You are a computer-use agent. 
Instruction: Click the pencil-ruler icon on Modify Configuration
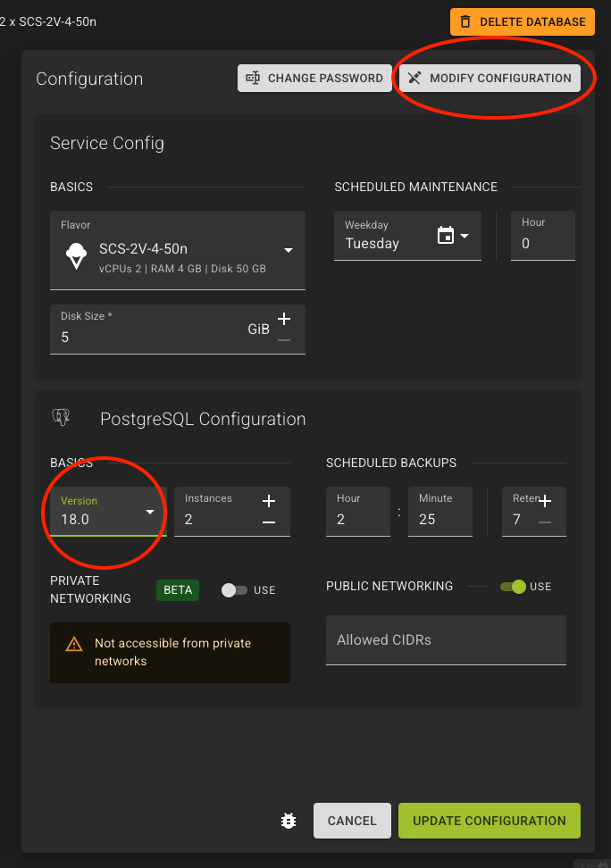(x=414, y=78)
